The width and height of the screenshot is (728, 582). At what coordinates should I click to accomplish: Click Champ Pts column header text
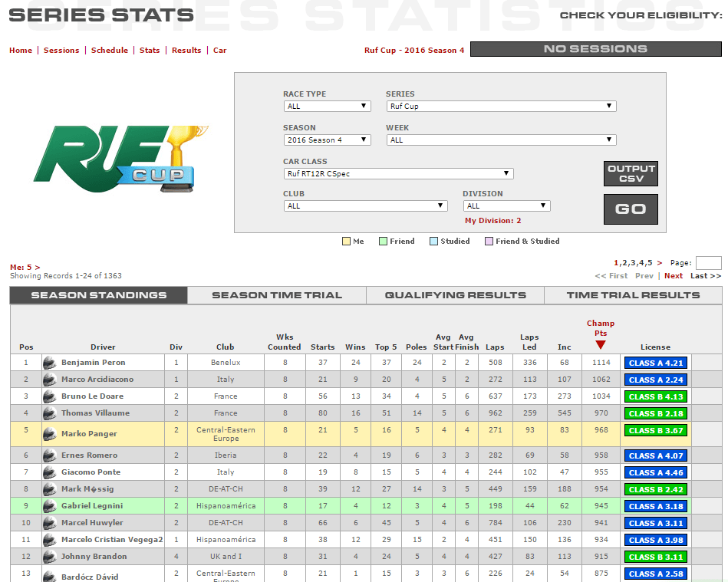point(601,328)
